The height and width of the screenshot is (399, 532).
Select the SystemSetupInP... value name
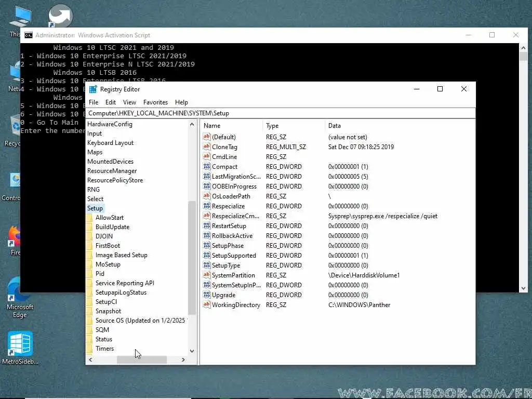236,285
